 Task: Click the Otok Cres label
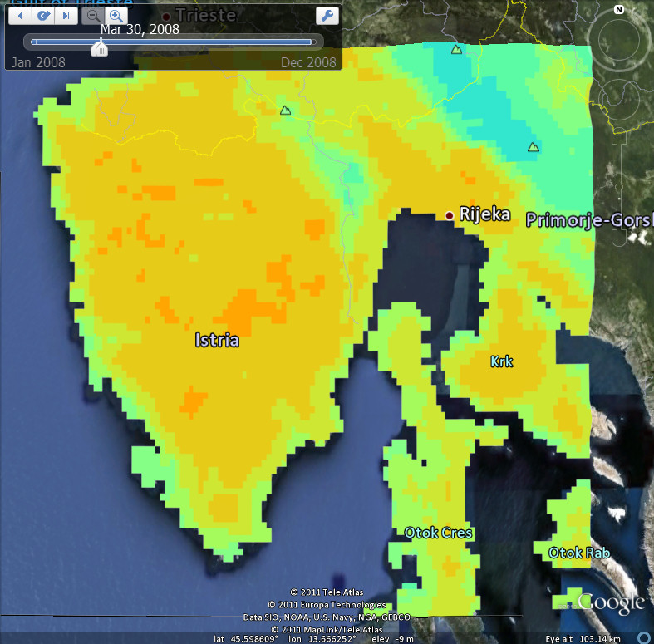[x=439, y=533]
